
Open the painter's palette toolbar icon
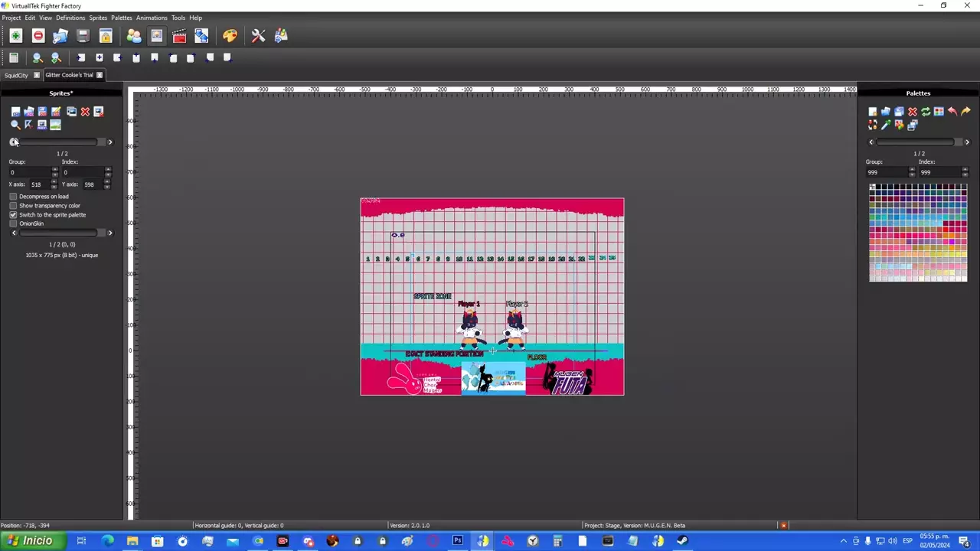click(x=230, y=36)
